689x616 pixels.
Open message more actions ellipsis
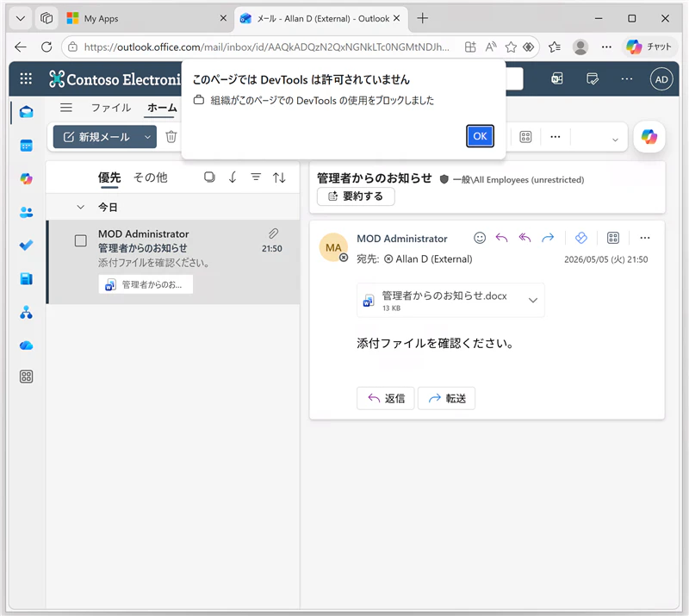tap(644, 238)
